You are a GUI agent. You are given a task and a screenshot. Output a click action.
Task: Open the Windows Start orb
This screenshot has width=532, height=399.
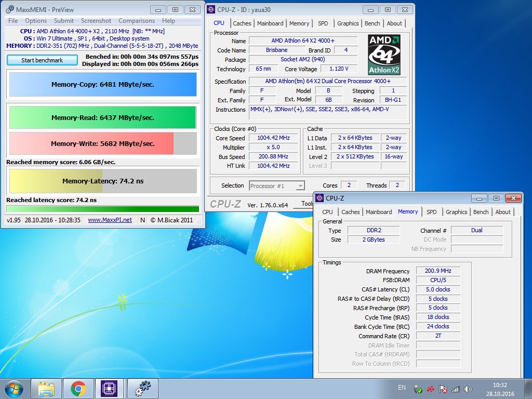[14, 389]
